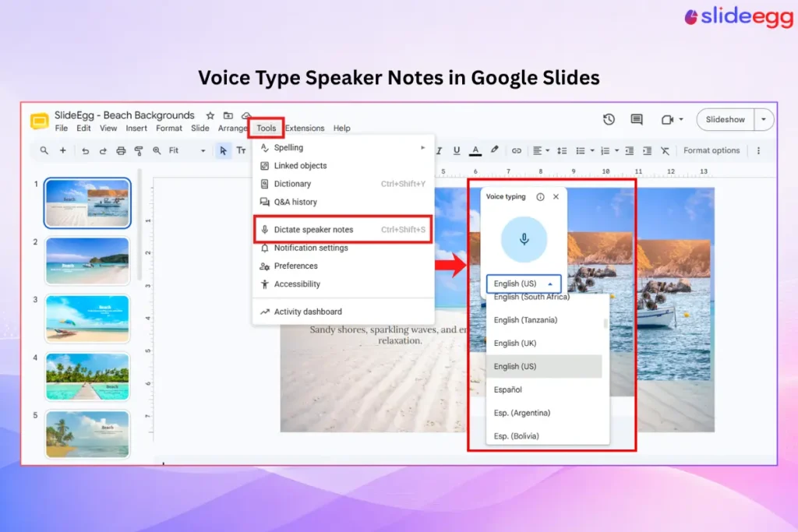798x532 pixels.
Task: Select English (Tanzania) language
Action: click(x=544, y=320)
